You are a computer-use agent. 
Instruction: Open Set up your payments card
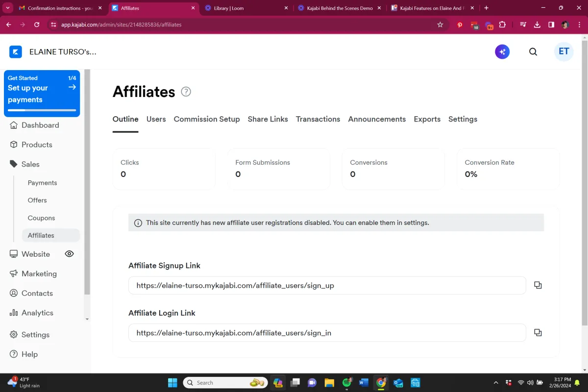point(42,94)
